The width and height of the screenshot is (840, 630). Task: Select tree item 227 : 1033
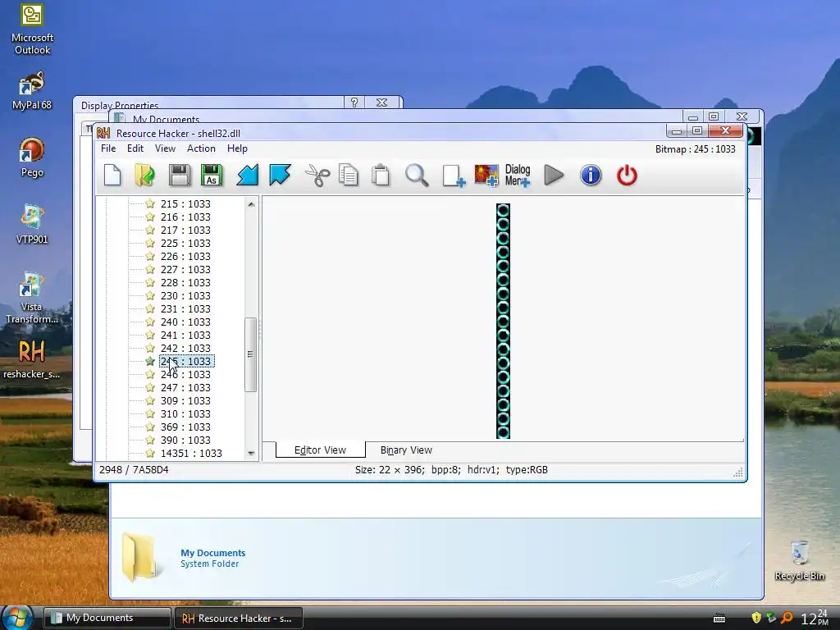click(x=185, y=269)
